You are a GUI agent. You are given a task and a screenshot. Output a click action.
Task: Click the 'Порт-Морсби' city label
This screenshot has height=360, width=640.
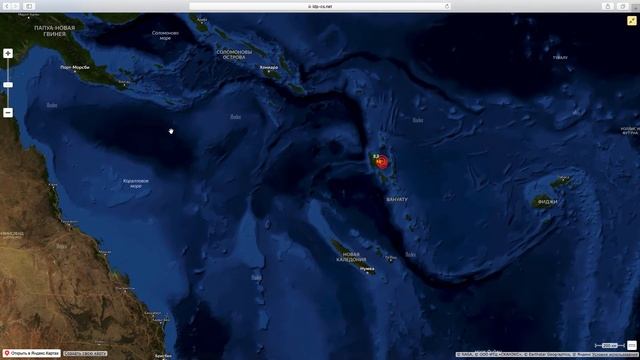pos(75,67)
